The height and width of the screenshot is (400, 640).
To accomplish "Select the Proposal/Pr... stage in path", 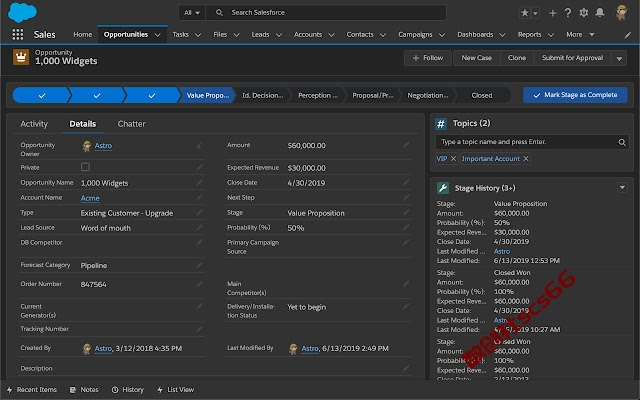I will [373, 95].
